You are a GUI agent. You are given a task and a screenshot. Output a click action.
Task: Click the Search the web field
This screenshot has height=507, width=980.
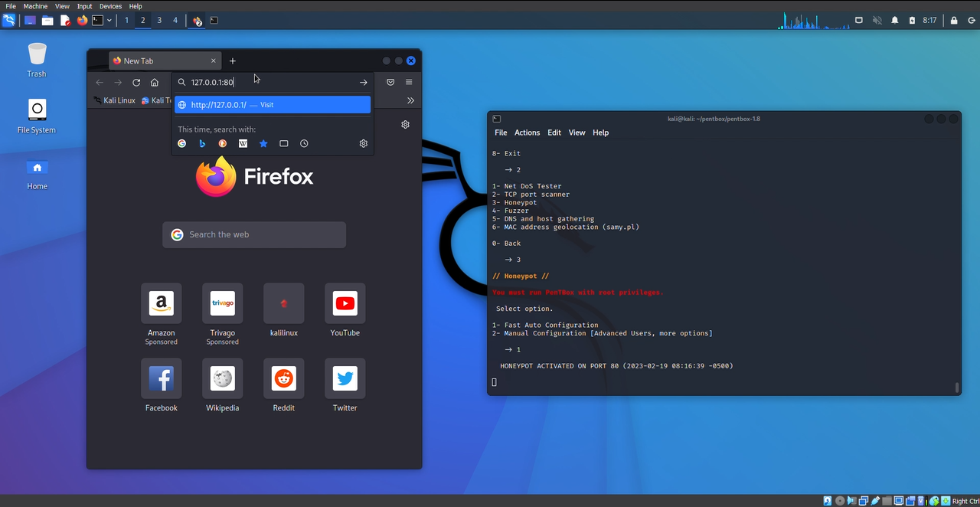[254, 234]
